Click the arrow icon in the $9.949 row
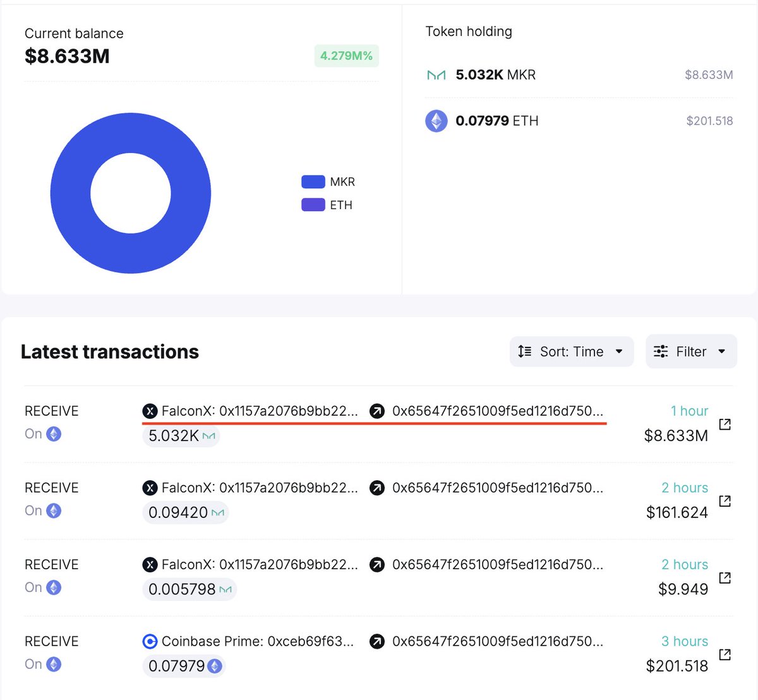This screenshot has height=700, width=758. pyautogui.click(x=377, y=565)
